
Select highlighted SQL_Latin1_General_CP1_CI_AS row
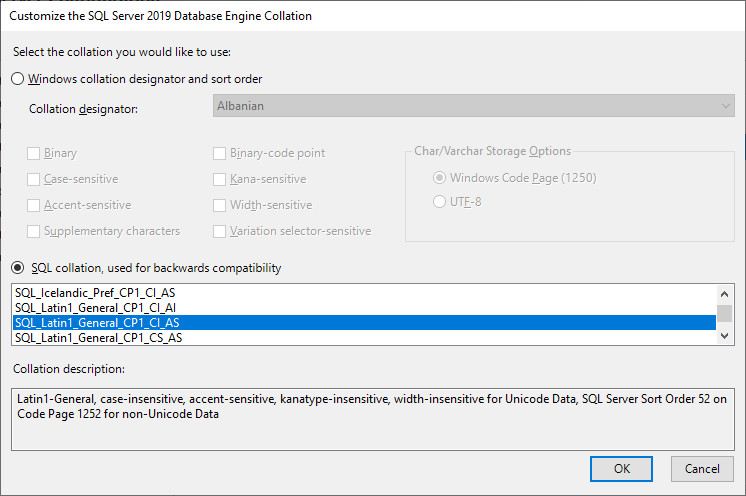[x=364, y=322]
